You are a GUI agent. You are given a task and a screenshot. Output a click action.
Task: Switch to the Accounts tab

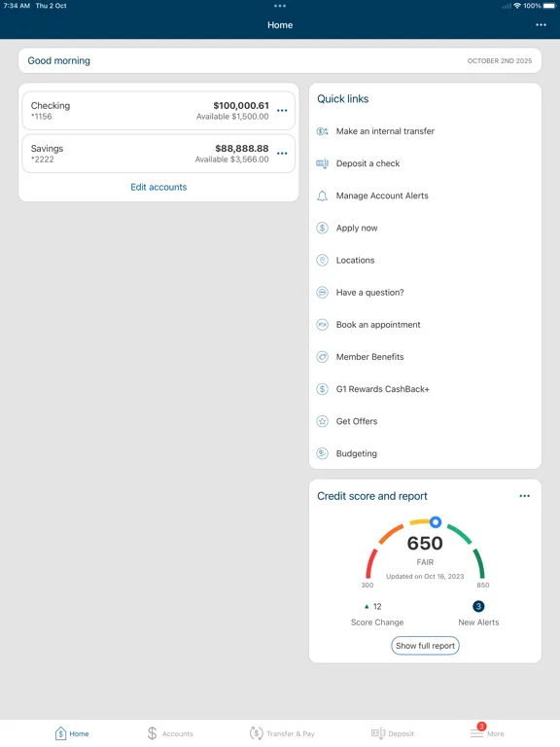(170, 733)
